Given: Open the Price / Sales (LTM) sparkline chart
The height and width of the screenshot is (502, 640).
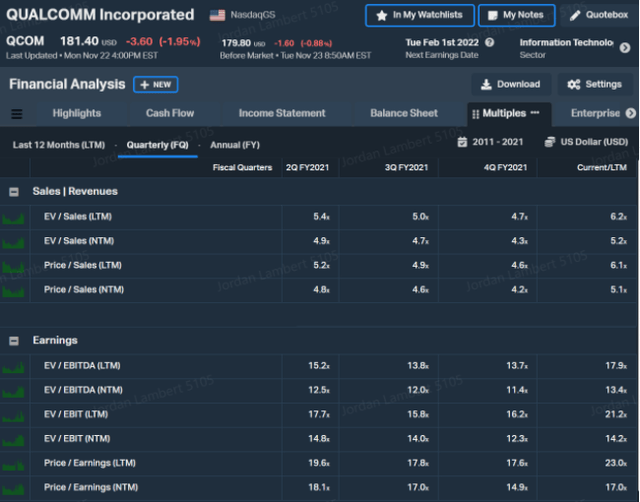Looking at the screenshot, I should point(13,267).
